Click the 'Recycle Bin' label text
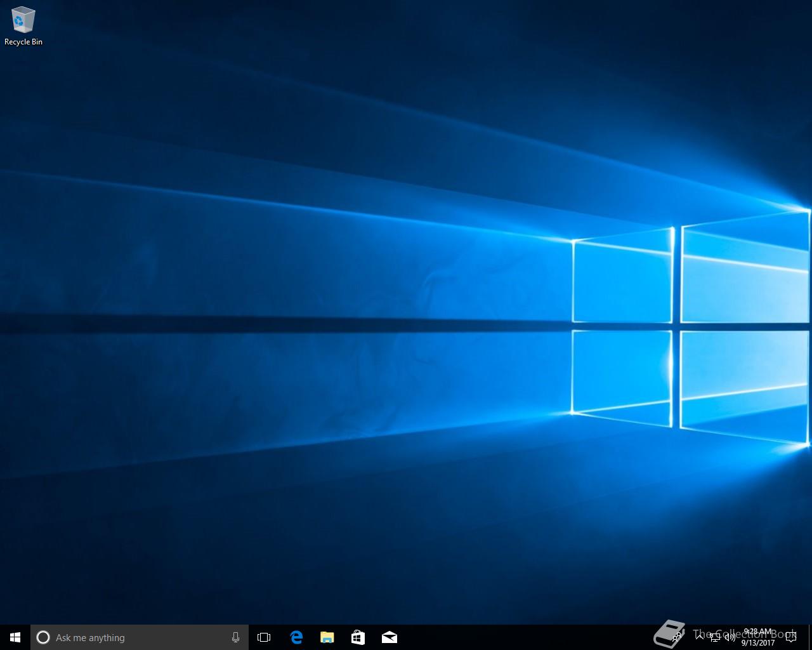 [23, 42]
